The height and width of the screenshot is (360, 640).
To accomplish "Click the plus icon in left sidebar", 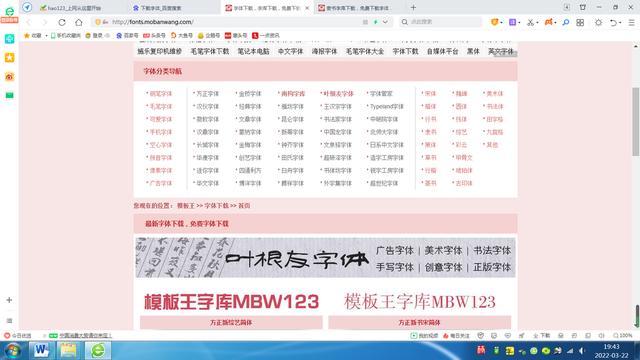I will [x=9, y=300].
